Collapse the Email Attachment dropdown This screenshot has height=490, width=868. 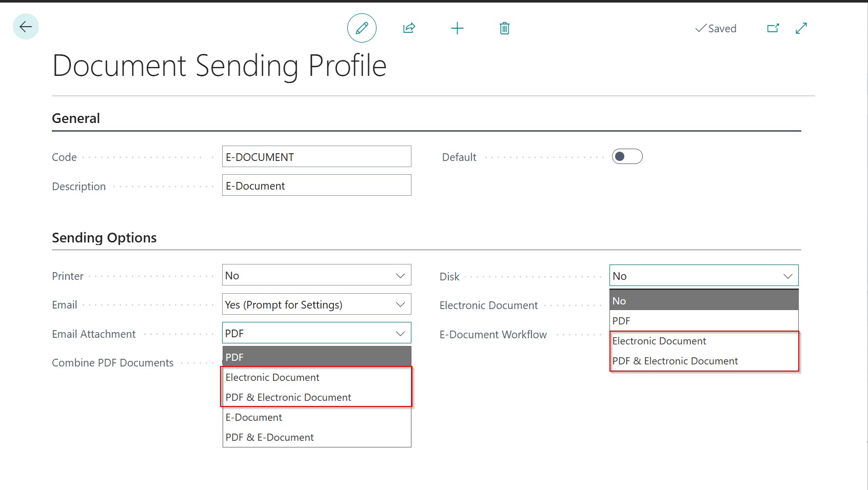(400, 334)
